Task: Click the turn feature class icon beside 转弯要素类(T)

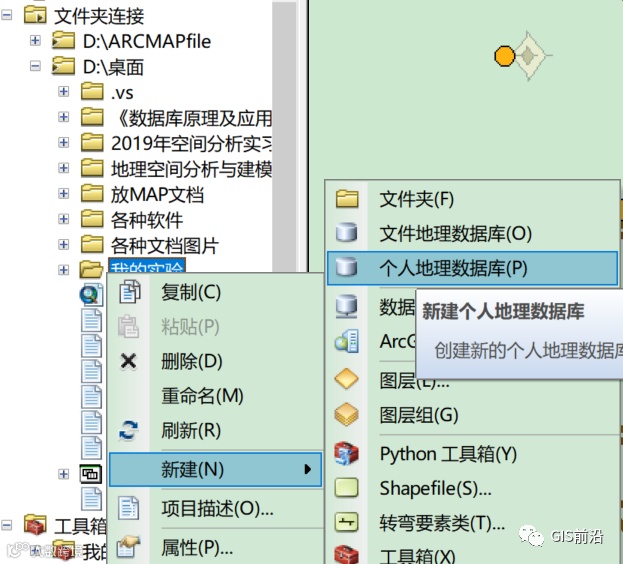Action: 346,522
